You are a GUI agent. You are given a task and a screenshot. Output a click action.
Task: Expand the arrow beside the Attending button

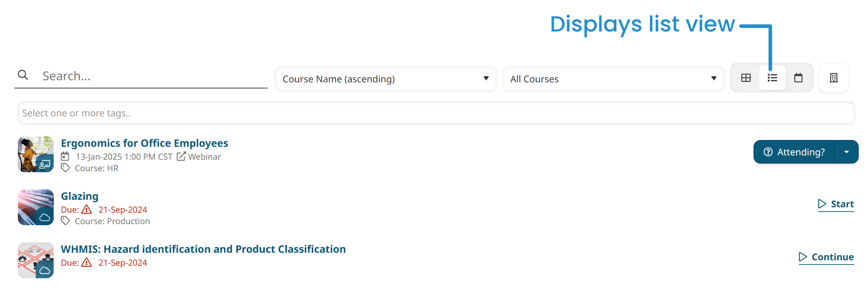[847, 152]
